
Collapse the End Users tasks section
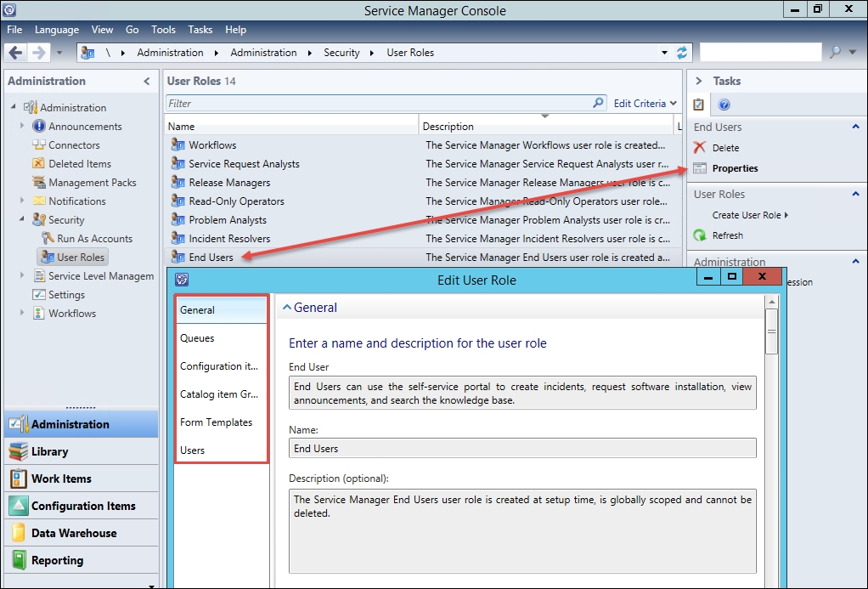pos(855,127)
